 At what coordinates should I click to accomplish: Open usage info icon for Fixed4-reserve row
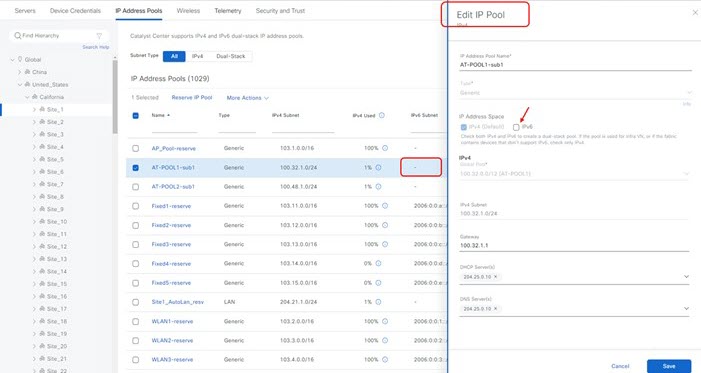click(378, 263)
